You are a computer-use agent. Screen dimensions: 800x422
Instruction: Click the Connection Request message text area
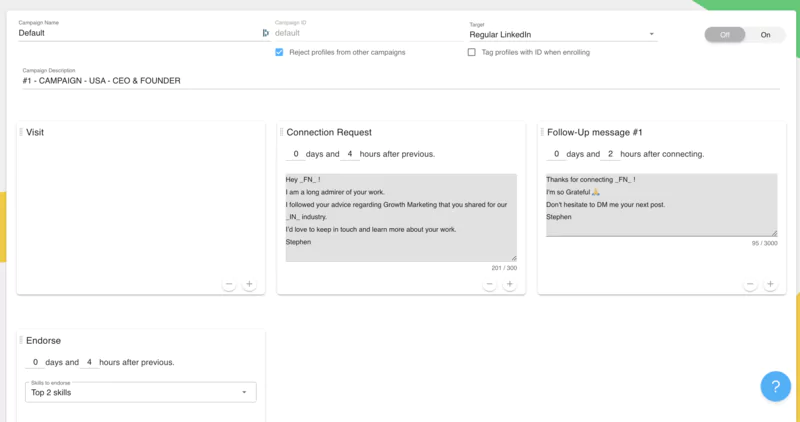pos(400,217)
